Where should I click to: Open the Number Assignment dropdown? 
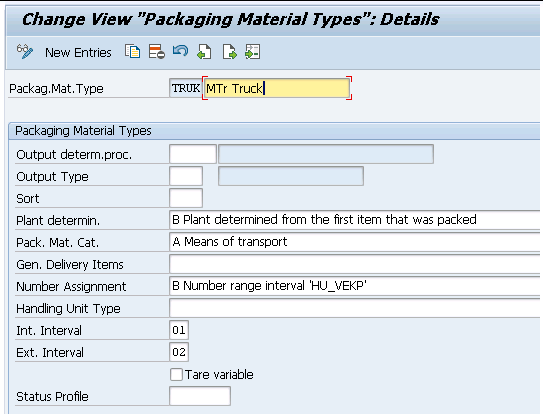pyautogui.click(x=355, y=286)
